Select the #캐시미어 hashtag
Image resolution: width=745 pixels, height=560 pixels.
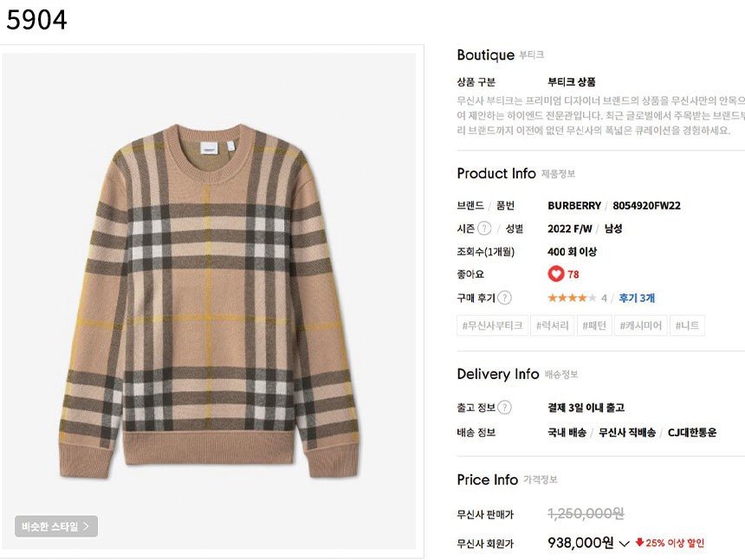[640, 325]
